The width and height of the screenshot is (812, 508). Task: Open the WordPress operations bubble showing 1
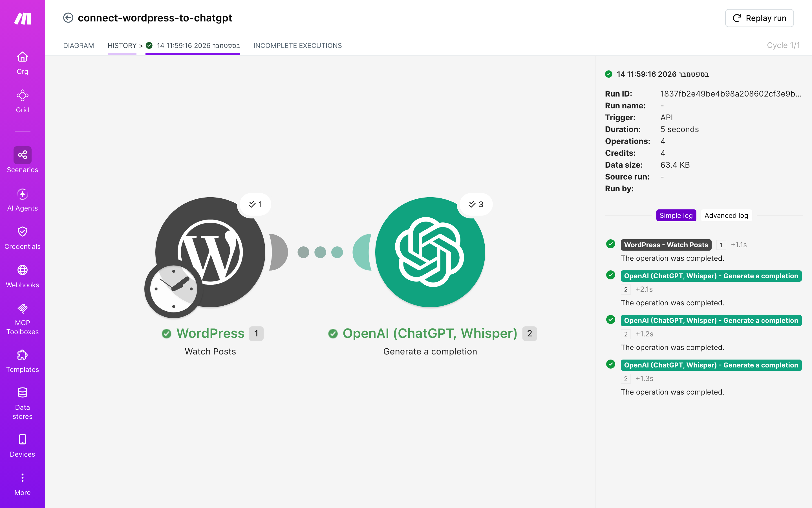click(x=255, y=204)
